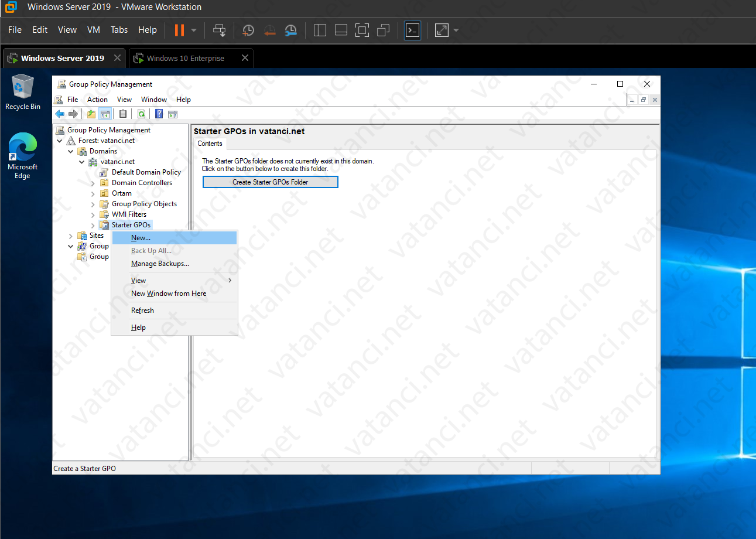Toggle the show/hide console tree icon
This screenshot has width=756, height=539.
pos(105,113)
